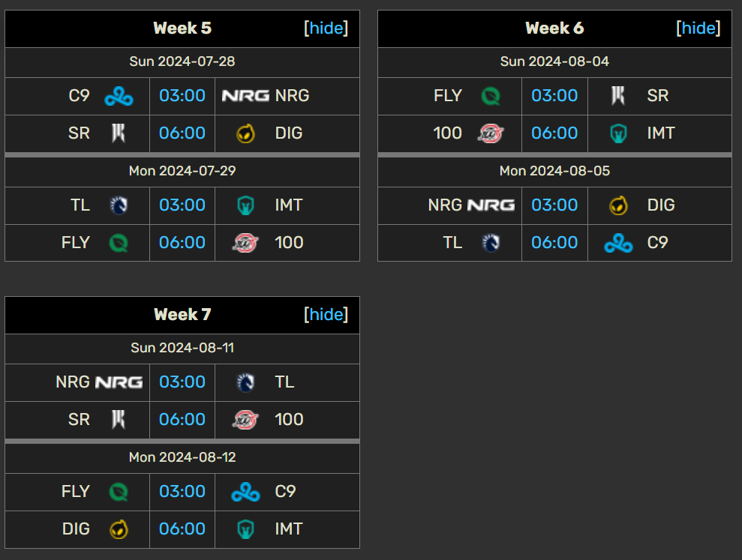Screen dimensions: 742x560
Task: Click the FlyQuest logo in Week 6
Action: (491, 96)
